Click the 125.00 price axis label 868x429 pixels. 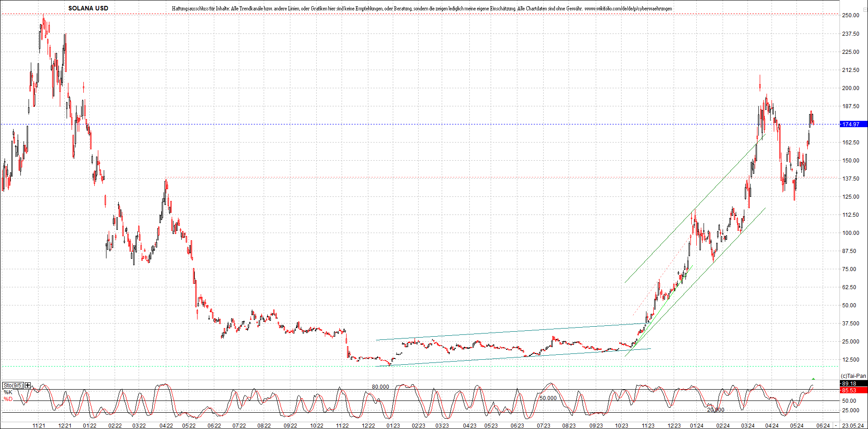(850, 197)
